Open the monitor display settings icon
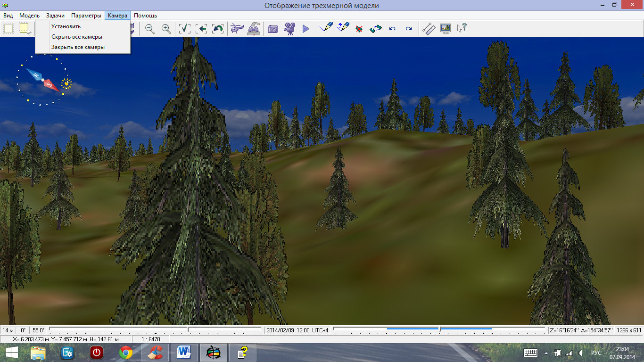The width and height of the screenshot is (644, 362). (446, 28)
